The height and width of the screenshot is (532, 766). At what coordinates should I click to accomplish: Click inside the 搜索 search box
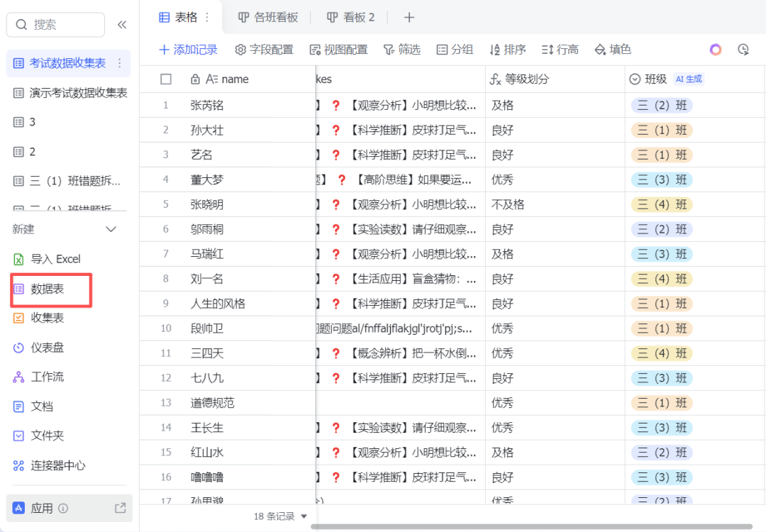tap(55, 25)
